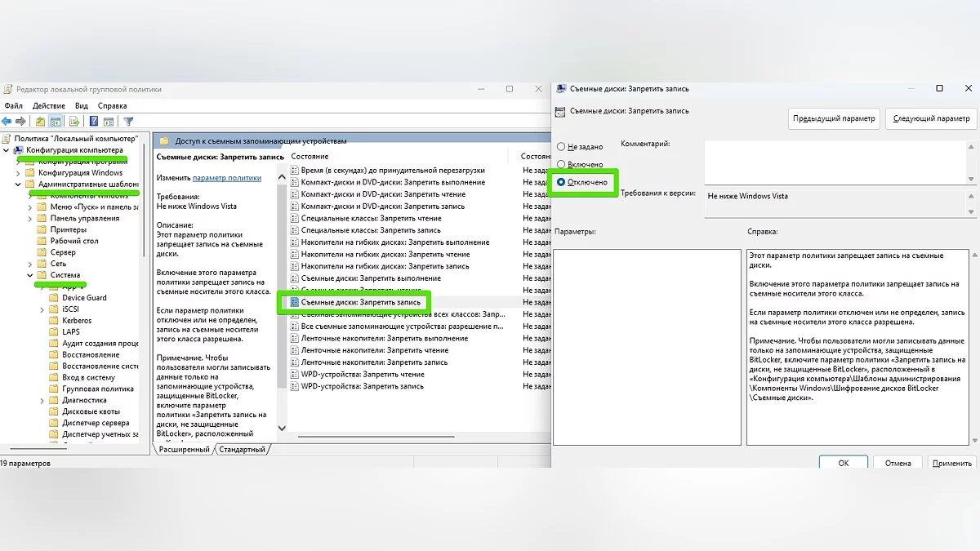
Task: Click the Show/Hide console tree icon
Action: (x=56, y=122)
